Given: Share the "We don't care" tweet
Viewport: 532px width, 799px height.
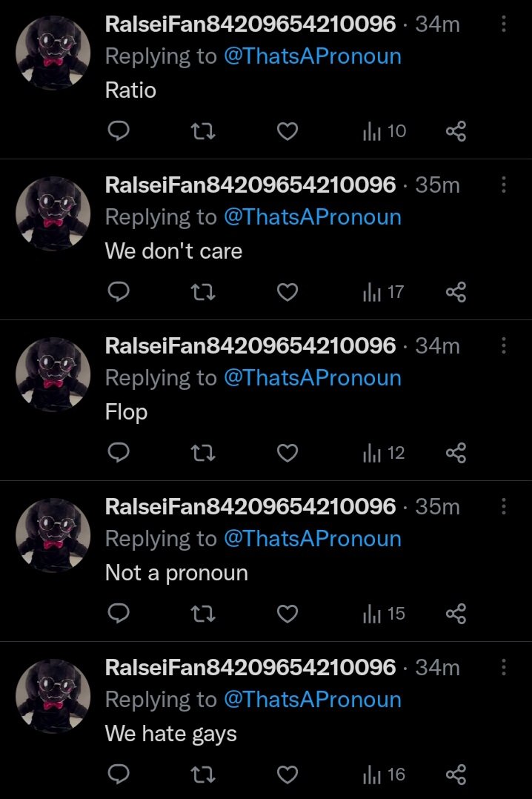Looking at the screenshot, I should click(x=456, y=292).
